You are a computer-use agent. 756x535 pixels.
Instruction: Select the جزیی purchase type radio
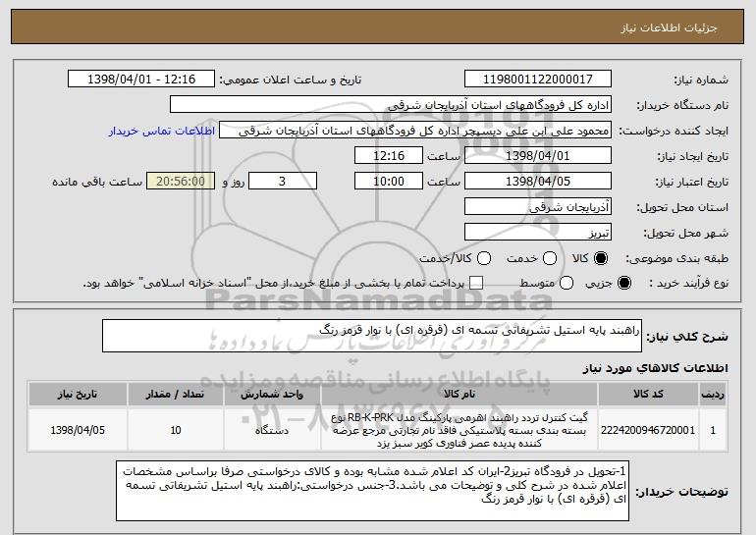coord(623,283)
